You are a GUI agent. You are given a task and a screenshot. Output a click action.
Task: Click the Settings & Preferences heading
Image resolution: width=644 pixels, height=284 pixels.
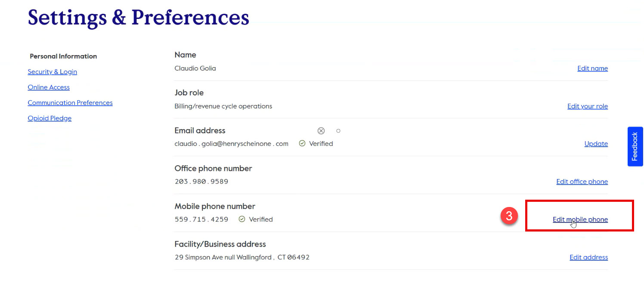pos(138,18)
